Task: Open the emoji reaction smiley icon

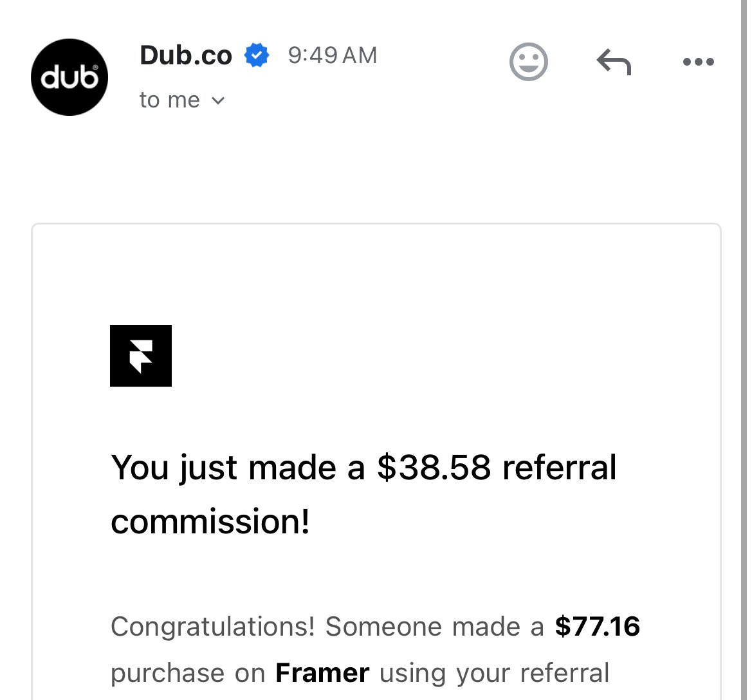Action: pyautogui.click(x=528, y=62)
